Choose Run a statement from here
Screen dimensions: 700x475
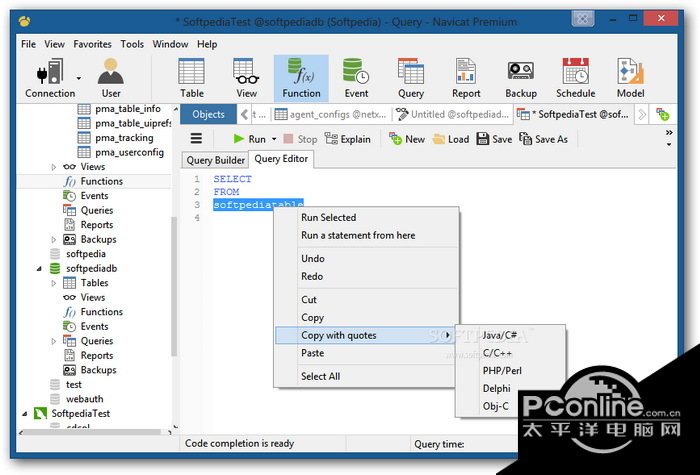click(x=358, y=235)
